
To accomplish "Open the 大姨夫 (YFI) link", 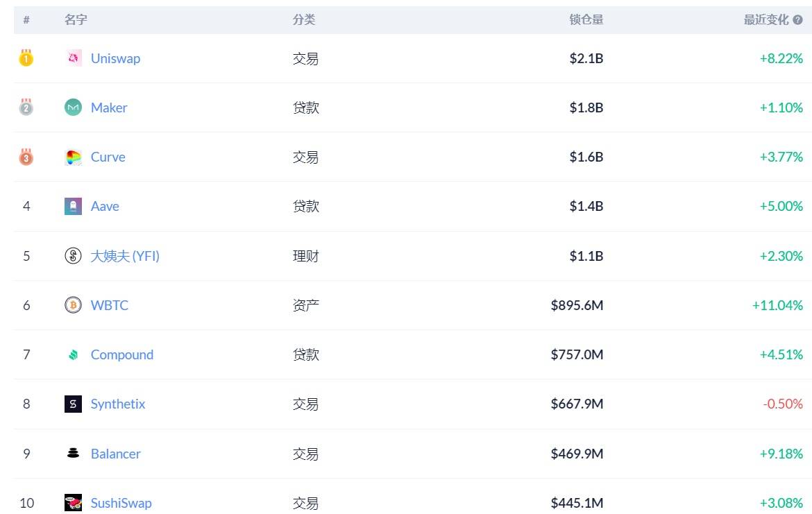I will point(125,256).
